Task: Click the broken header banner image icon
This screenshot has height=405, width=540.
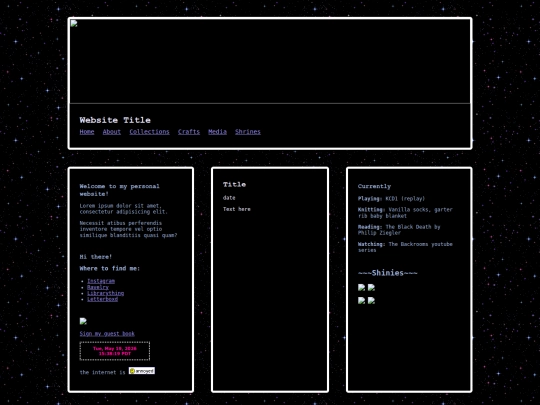Action: 74,23
